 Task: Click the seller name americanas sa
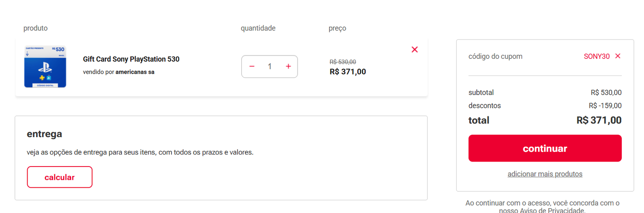tap(135, 72)
